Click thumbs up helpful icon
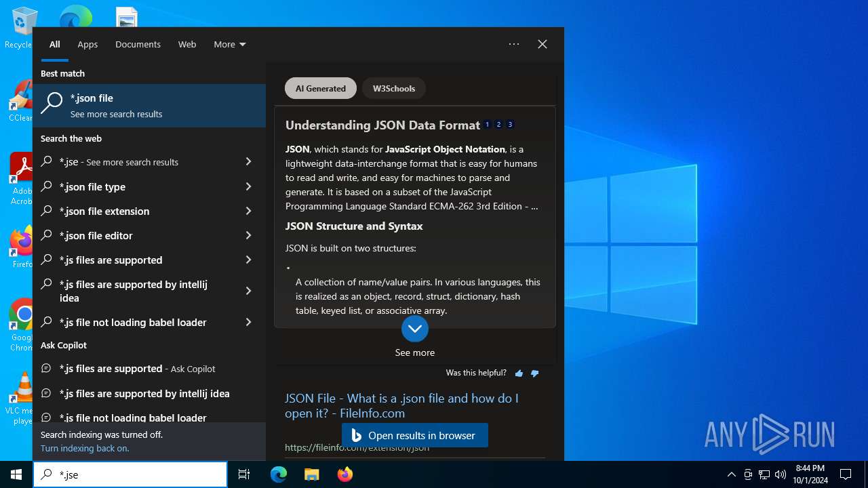868x488 pixels. (519, 373)
